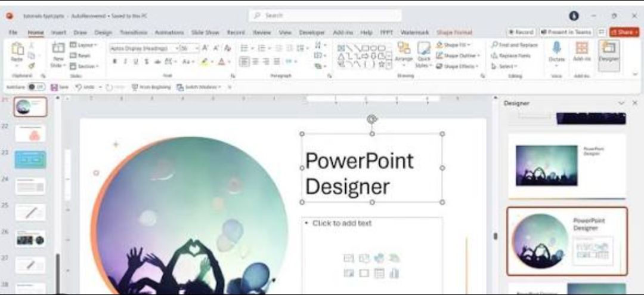Insert a chart via the placeholder chart icon
644x295 pixels.
[394, 273]
